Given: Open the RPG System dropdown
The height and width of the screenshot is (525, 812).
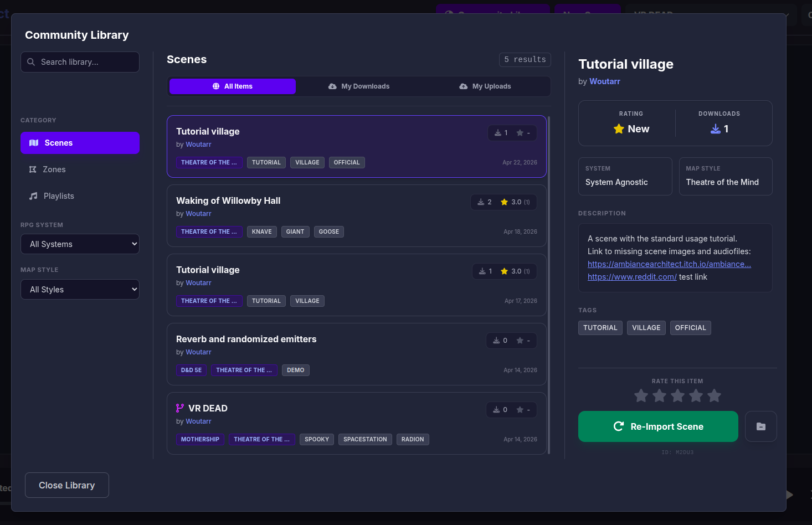Looking at the screenshot, I should coord(80,244).
